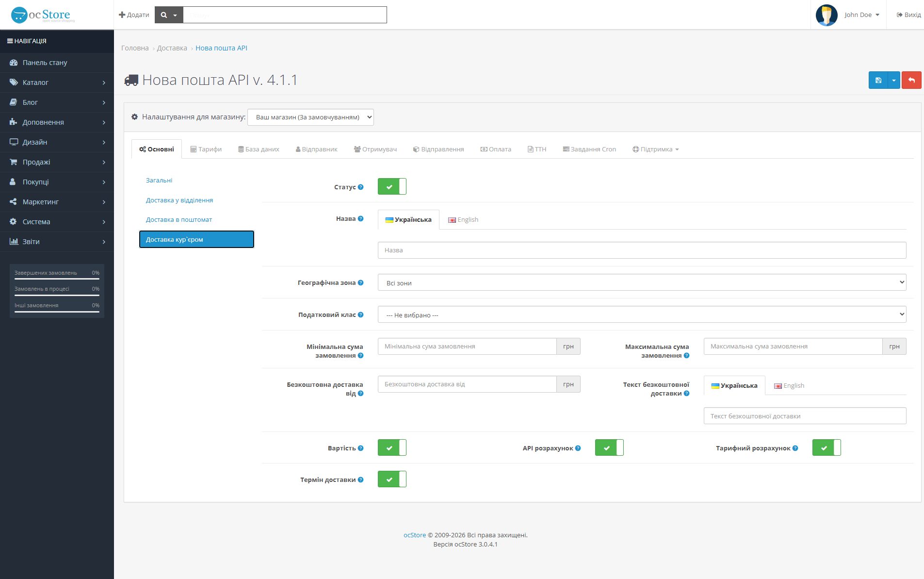Switch to the Тарифи tab
Viewport: 924px width, 579px height.
206,149
